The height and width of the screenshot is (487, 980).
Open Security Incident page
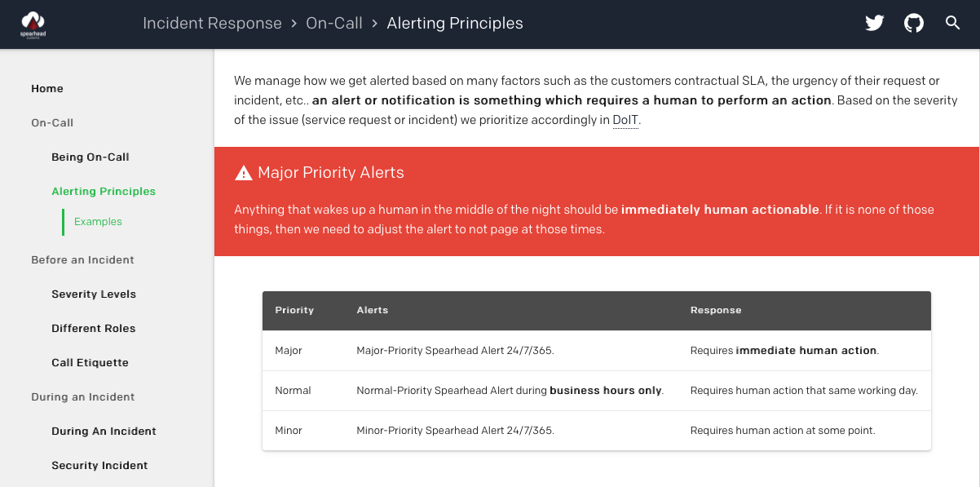click(x=99, y=465)
